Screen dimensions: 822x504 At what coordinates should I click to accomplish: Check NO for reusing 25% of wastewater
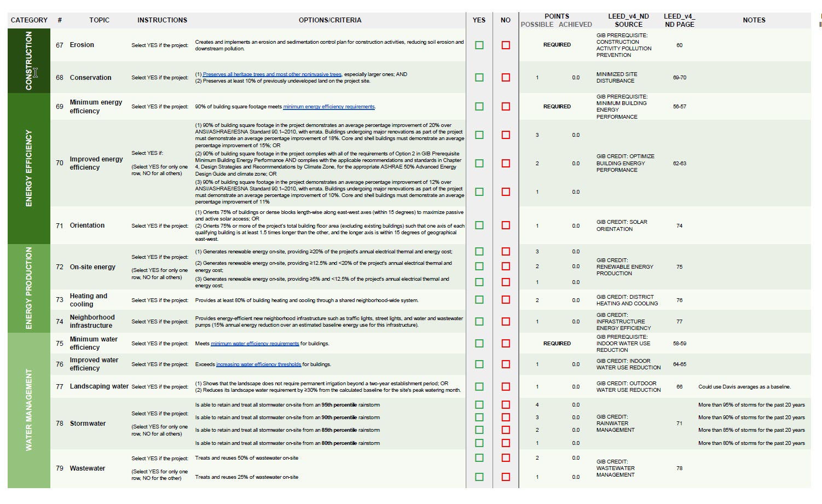click(506, 477)
